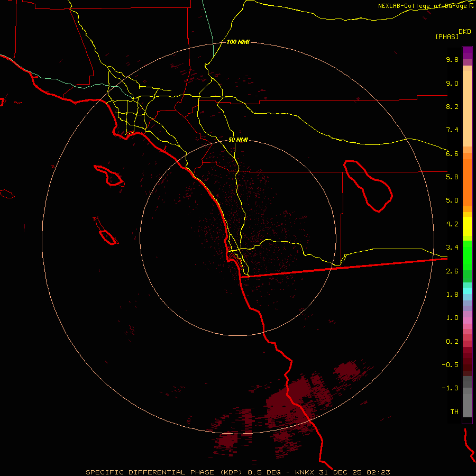Click the 9.8 scale value
This screenshot has width=476, height=476.
pos(452,59)
